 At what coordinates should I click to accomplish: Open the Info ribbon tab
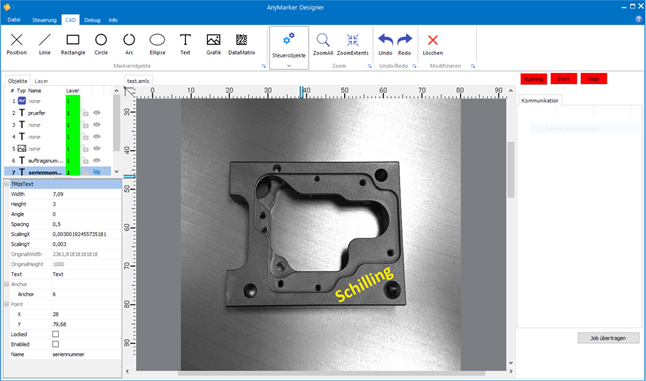[x=113, y=20]
